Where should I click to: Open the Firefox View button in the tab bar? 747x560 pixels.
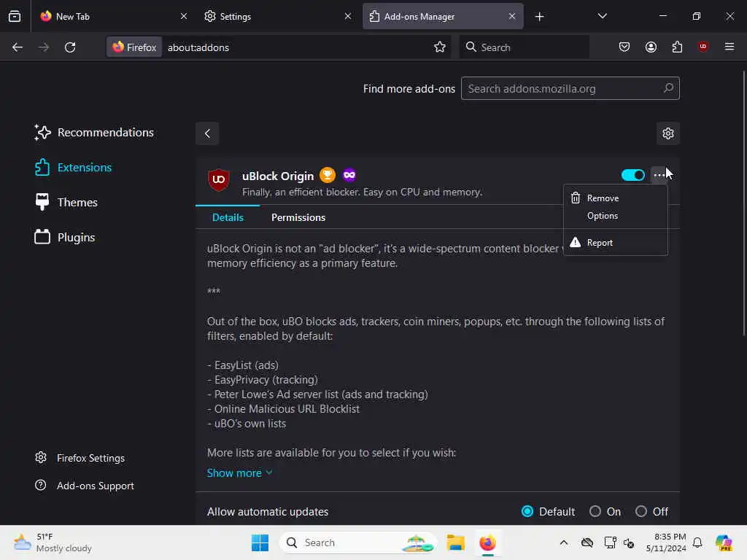(15, 16)
